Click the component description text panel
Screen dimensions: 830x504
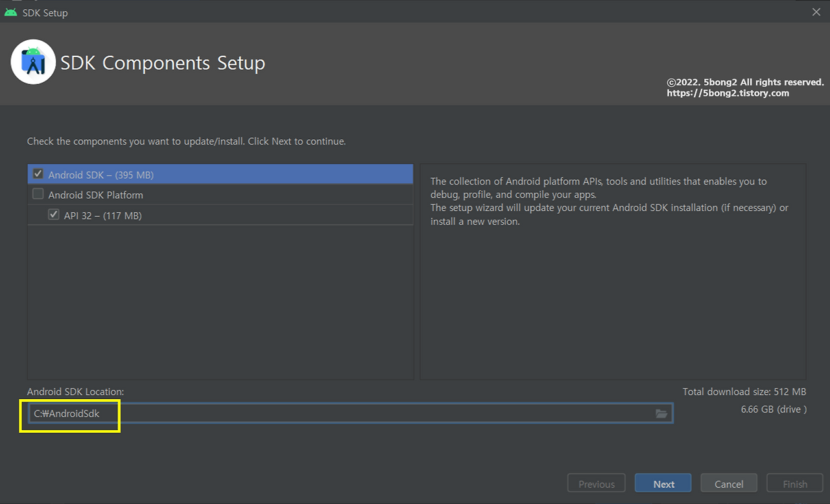(x=613, y=271)
